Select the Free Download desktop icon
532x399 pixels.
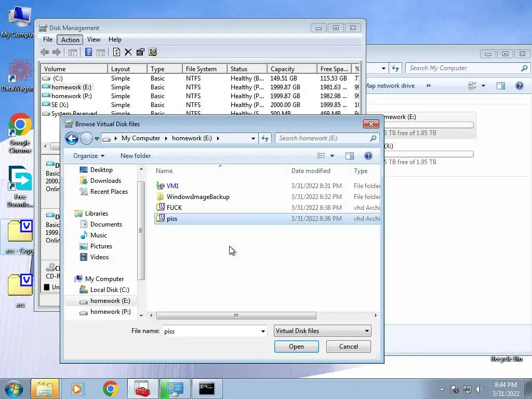(x=20, y=187)
